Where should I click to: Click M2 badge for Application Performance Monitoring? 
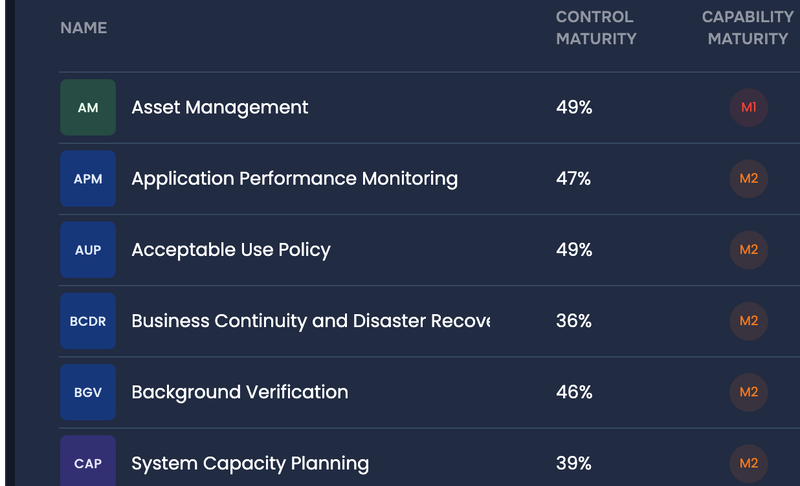tap(749, 179)
